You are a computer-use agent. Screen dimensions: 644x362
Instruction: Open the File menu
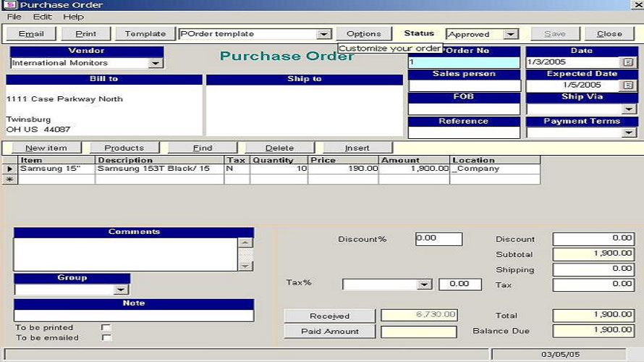pyautogui.click(x=14, y=17)
